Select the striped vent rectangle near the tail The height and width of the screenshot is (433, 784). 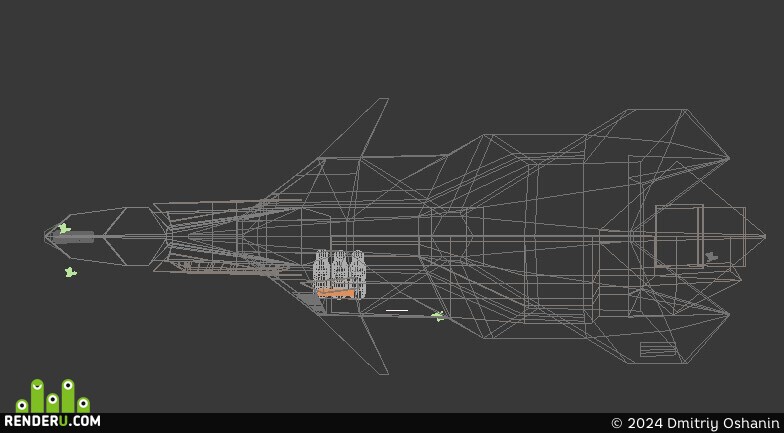[658, 349]
